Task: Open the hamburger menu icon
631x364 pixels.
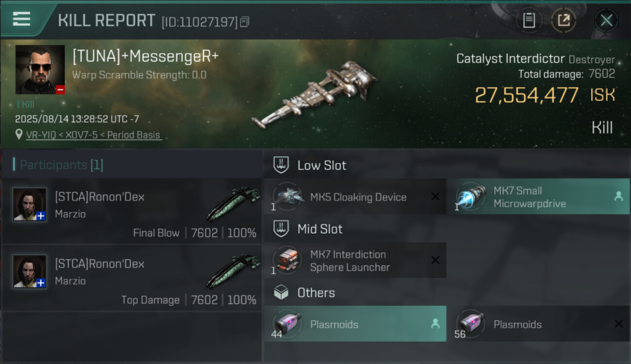Action: pos(21,19)
